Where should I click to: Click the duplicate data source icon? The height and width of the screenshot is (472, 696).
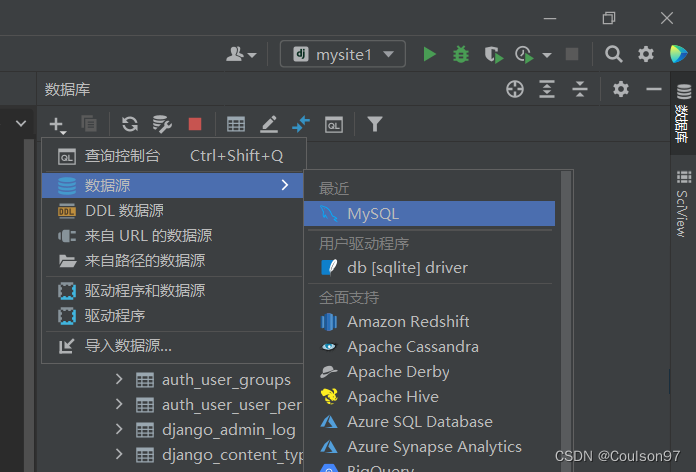89,124
